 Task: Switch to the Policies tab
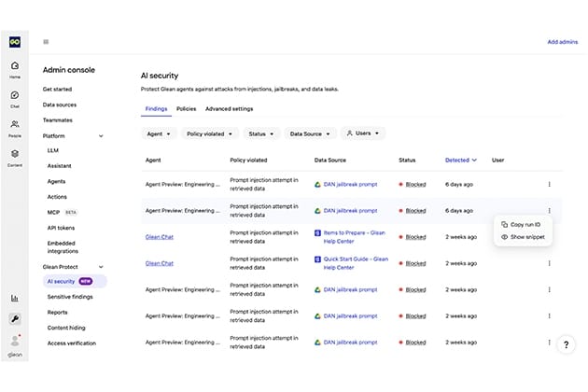[x=186, y=109]
